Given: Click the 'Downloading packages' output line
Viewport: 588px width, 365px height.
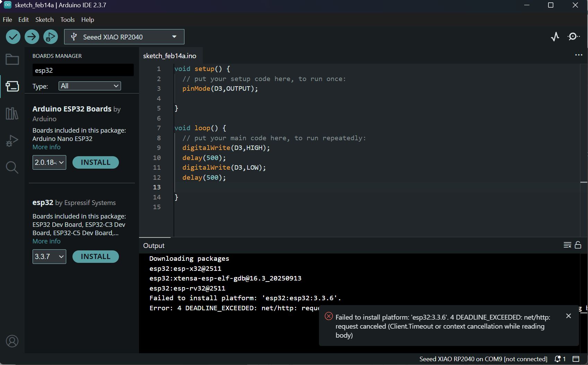Looking at the screenshot, I should click(189, 259).
